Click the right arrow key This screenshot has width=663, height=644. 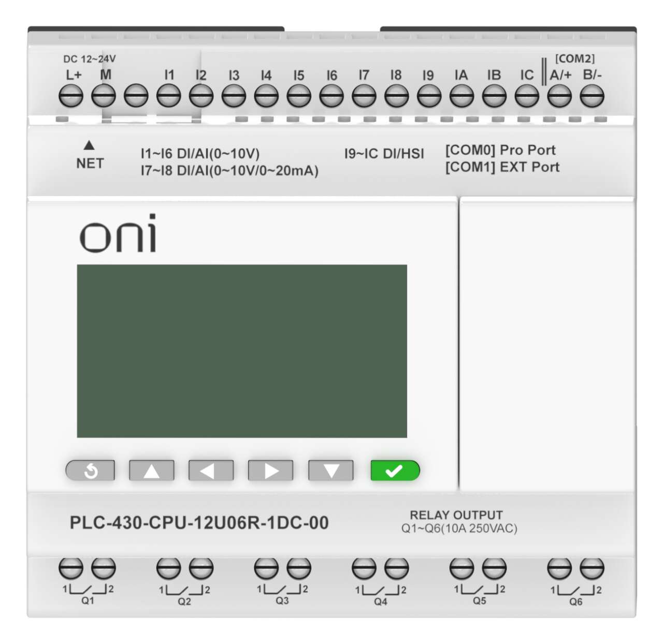tap(270, 471)
